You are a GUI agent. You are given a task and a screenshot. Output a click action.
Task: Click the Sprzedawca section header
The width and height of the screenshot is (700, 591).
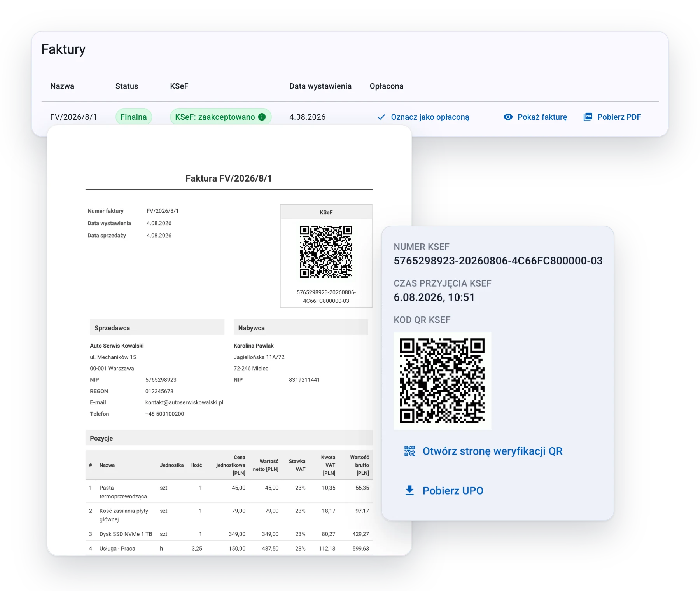[157, 327]
